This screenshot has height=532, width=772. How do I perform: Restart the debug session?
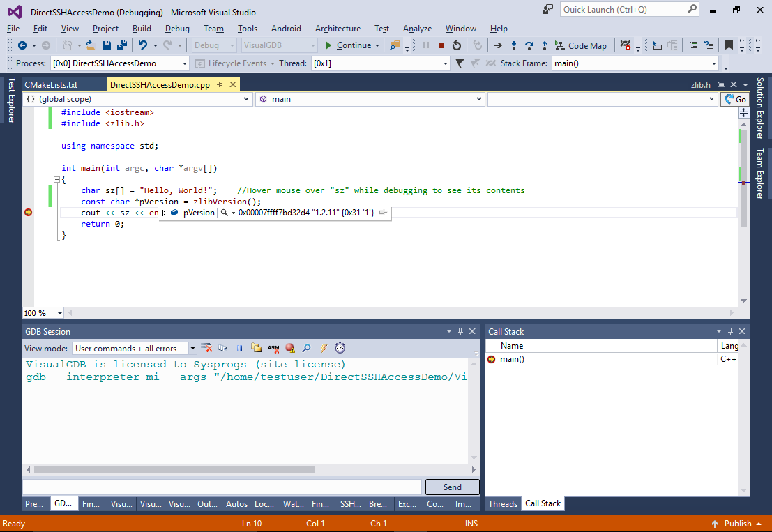tap(457, 45)
